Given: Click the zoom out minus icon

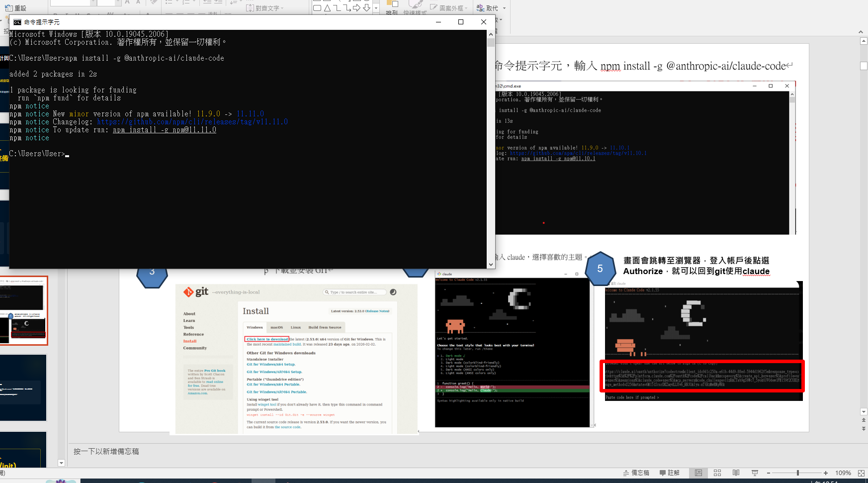Looking at the screenshot, I should (x=769, y=473).
